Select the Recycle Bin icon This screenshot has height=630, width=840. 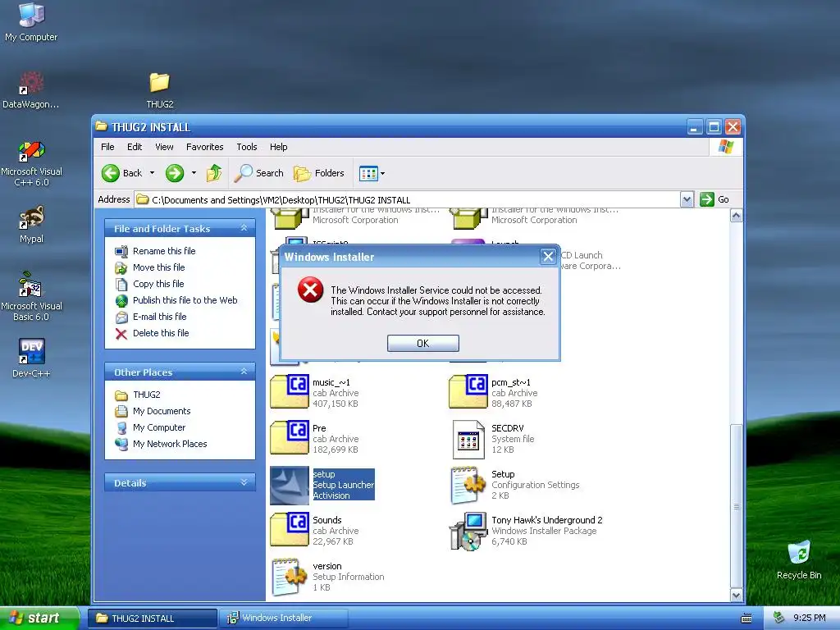tap(799, 559)
